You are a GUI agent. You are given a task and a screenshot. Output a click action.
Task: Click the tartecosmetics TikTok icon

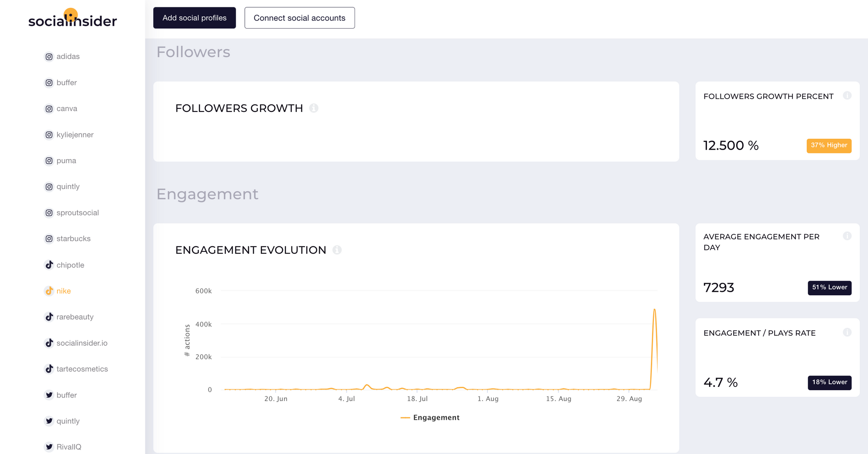49,369
